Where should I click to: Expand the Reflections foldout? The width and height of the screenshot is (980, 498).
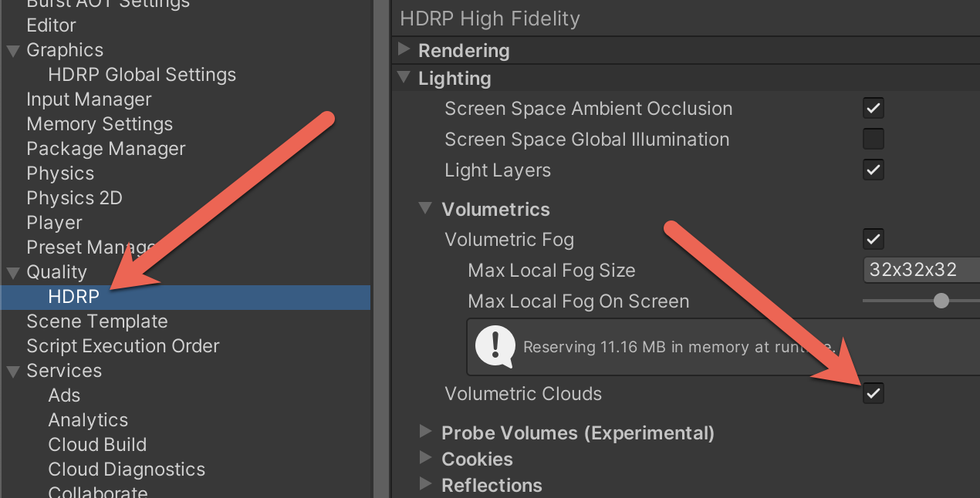[x=425, y=484]
